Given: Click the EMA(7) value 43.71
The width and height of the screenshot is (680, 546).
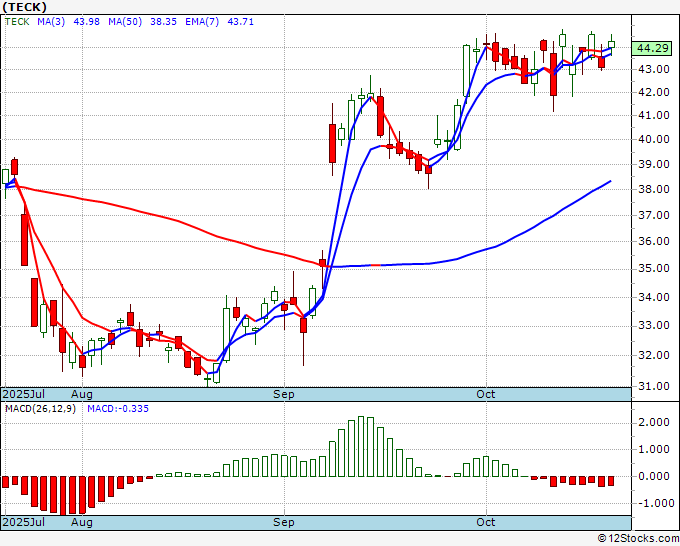Looking at the screenshot, I should (241, 22).
